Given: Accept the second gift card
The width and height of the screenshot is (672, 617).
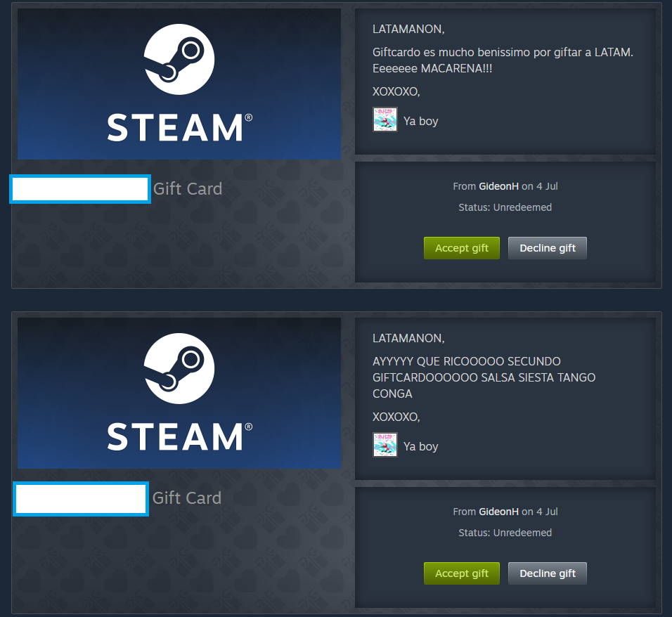Looking at the screenshot, I should click(x=462, y=573).
